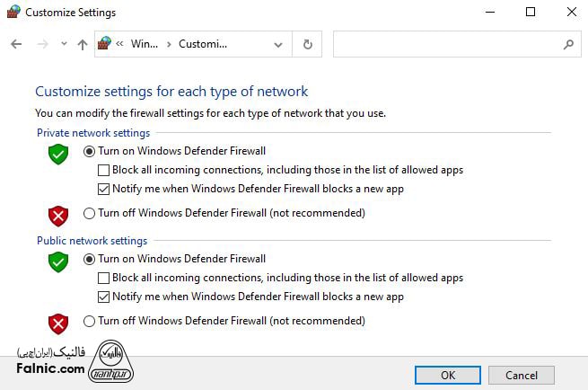
Task: Click the OK button
Action: pos(448,375)
